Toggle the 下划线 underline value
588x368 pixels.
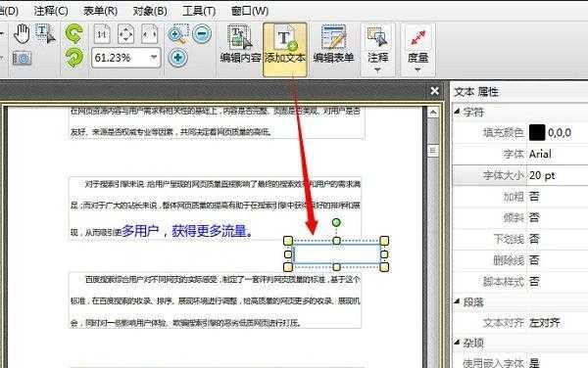(534, 239)
